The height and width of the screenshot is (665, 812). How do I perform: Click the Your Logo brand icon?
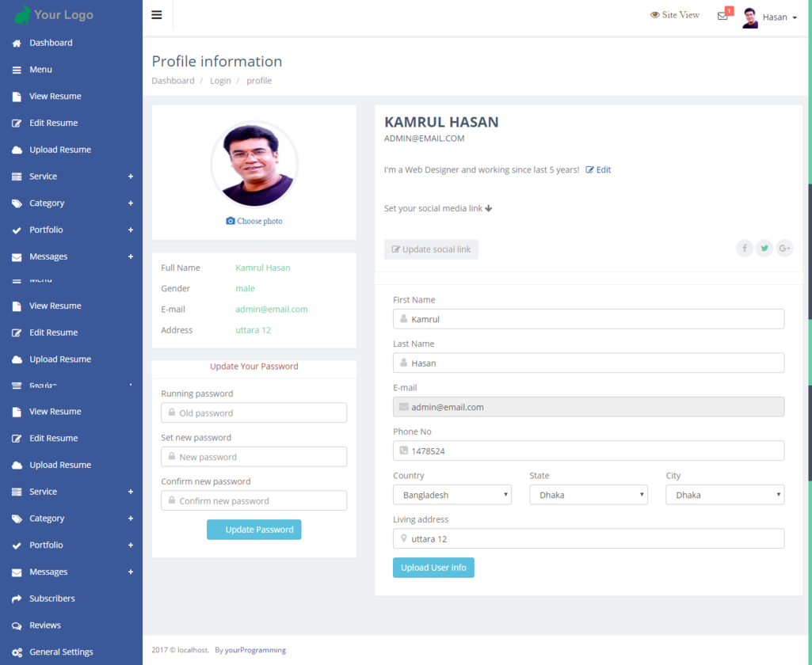[23, 14]
